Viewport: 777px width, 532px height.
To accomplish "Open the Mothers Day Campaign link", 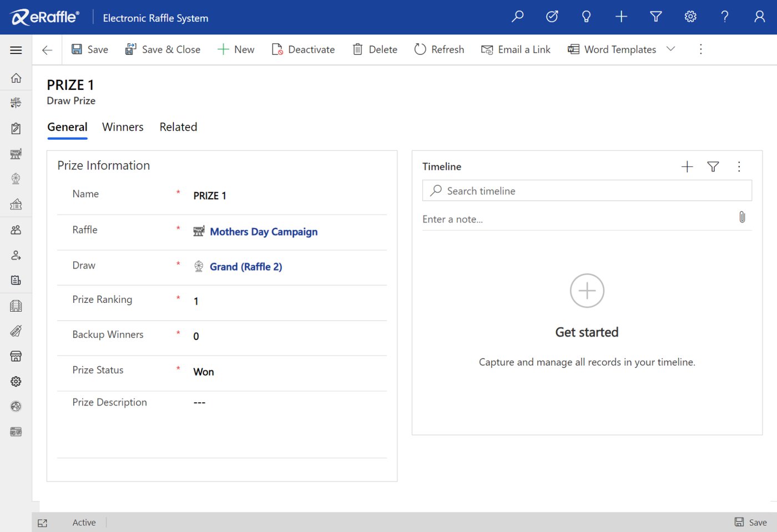I will point(264,232).
